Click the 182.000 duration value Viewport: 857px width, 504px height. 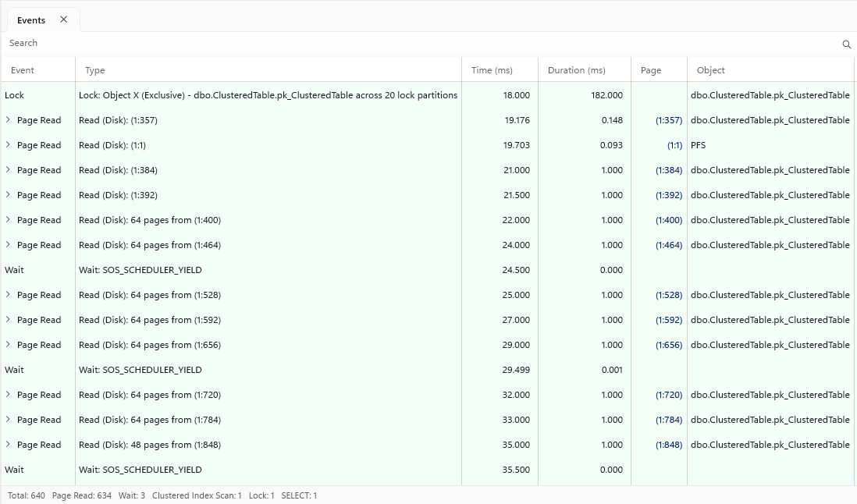point(606,95)
